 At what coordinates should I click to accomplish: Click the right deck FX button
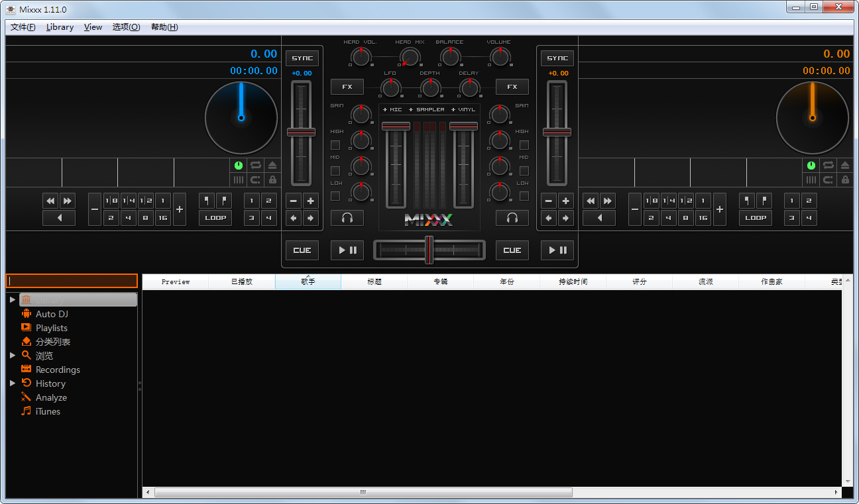(512, 87)
